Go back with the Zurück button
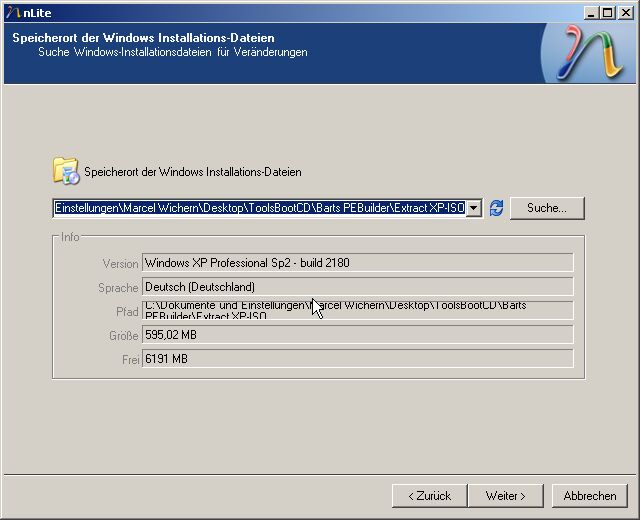This screenshot has width=640, height=520. (429, 496)
